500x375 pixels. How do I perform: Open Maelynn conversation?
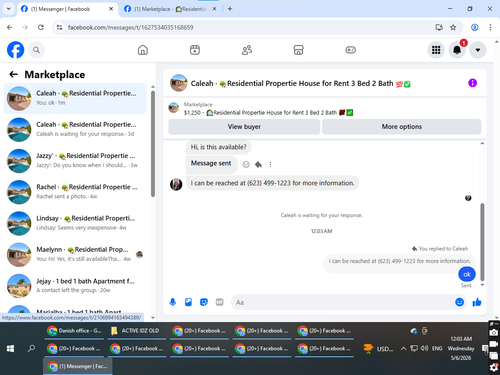(x=75, y=254)
